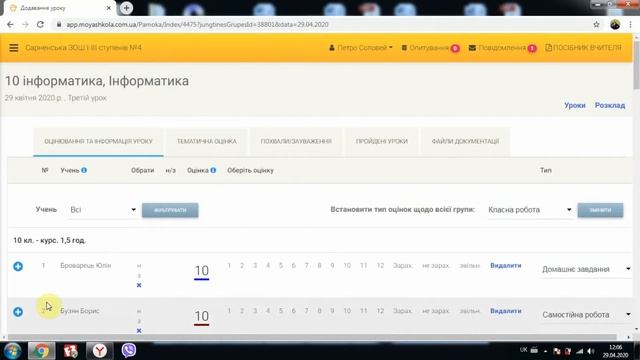Select не зарах. in Бузин Борис row
The image size is (640, 360).
pyautogui.click(x=436, y=311)
